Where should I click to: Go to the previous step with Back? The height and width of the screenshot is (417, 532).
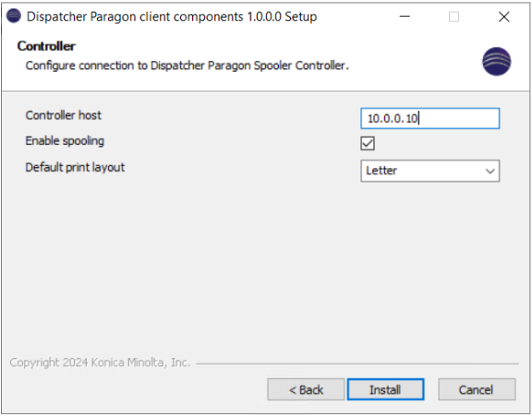click(x=306, y=389)
